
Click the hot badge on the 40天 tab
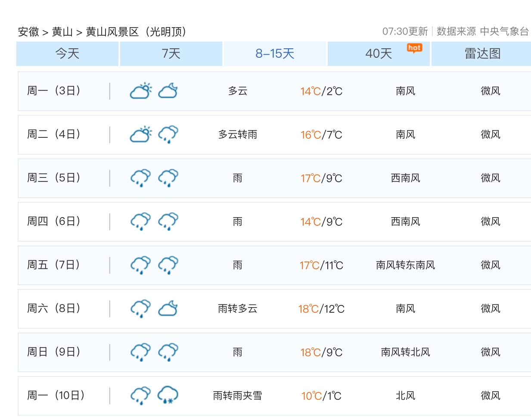coord(414,48)
